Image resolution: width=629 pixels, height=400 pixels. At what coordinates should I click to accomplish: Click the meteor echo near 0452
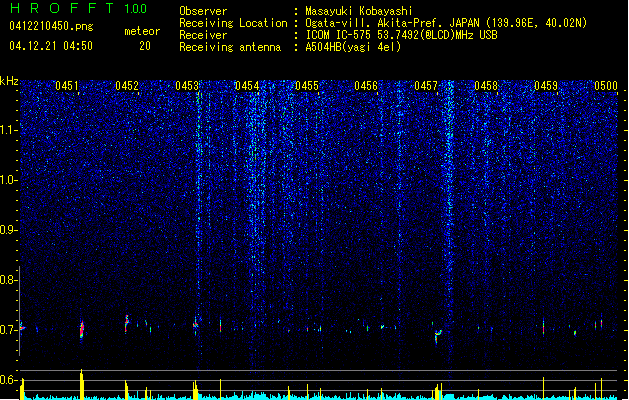pyautogui.click(x=126, y=323)
